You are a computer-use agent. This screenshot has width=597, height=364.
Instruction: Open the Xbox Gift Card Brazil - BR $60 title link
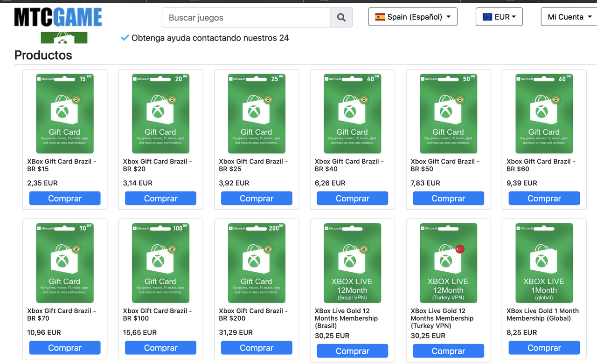click(x=541, y=165)
